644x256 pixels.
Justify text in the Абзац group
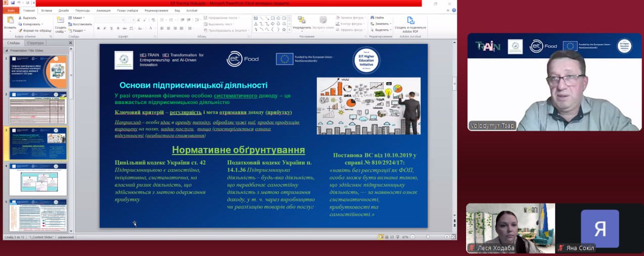point(181,28)
